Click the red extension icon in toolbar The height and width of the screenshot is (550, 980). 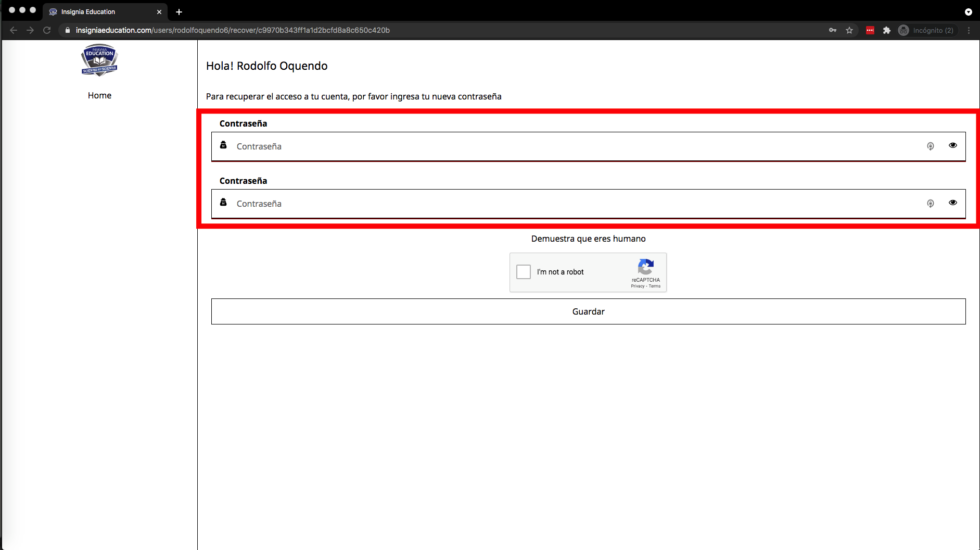pos(870,30)
